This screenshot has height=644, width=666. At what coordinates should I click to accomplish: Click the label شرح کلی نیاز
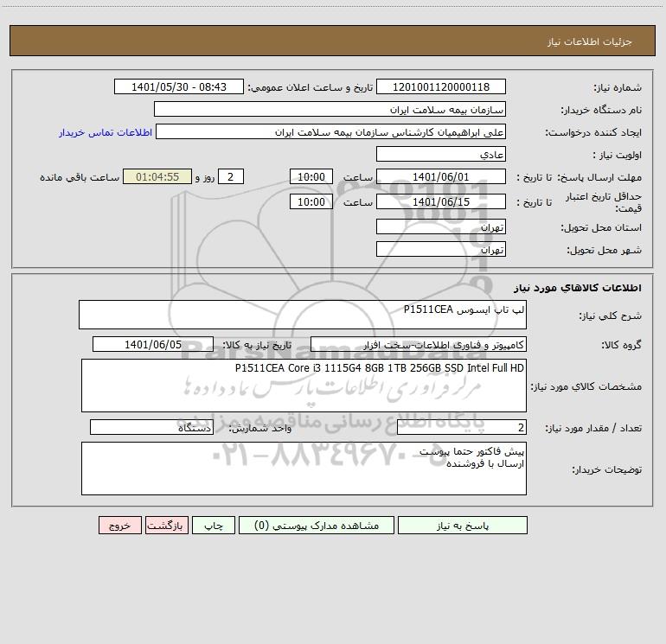tap(611, 316)
